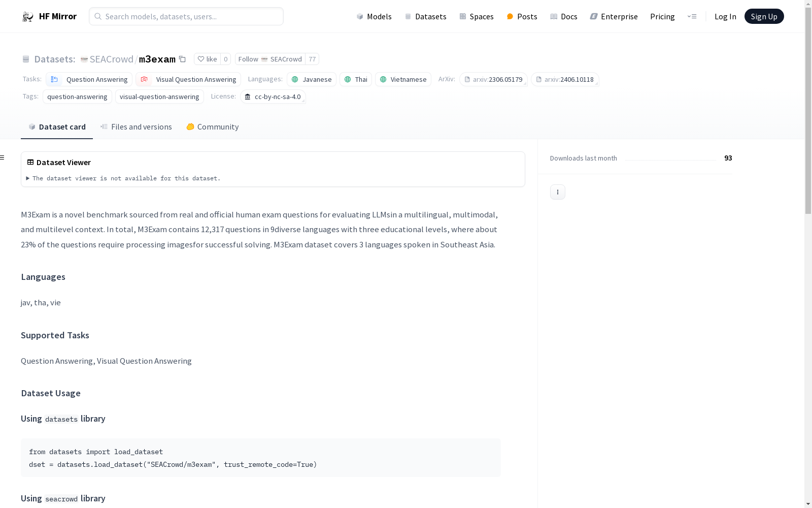Open the Datasets page
812x508 pixels.
point(425,17)
